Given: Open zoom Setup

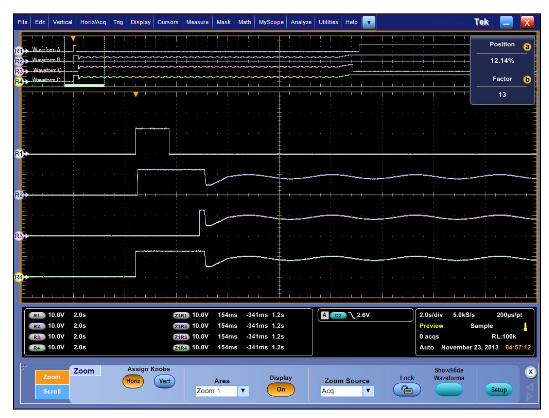Looking at the screenshot, I should click(x=499, y=390).
